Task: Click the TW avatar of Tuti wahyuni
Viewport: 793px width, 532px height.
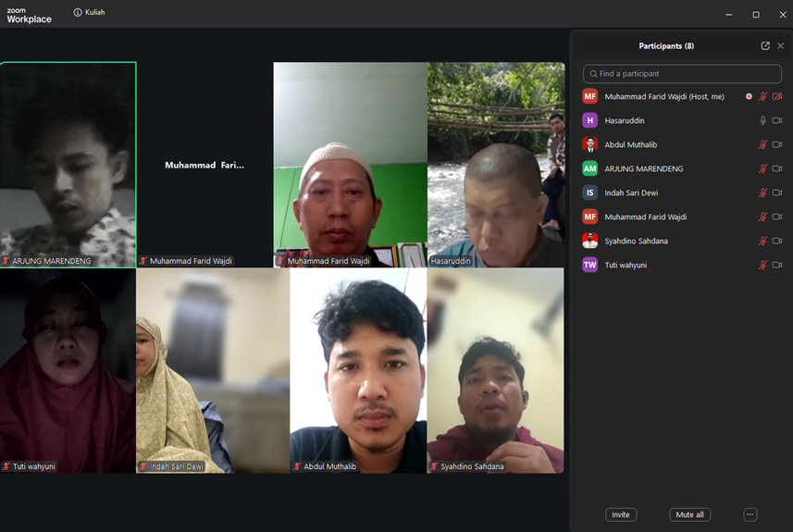Action: (x=589, y=265)
